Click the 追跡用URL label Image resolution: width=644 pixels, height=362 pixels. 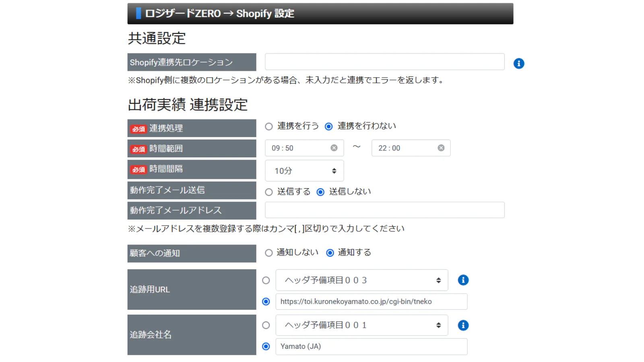click(150, 290)
